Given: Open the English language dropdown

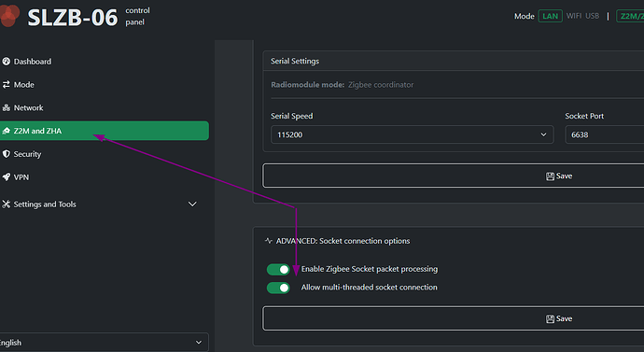Looking at the screenshot, I should coord(104,342).
